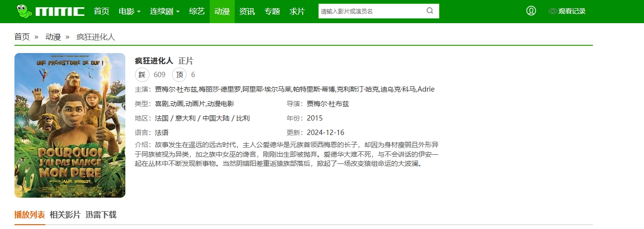Switch to the 迅雷下载 tab

click(101, 215)
